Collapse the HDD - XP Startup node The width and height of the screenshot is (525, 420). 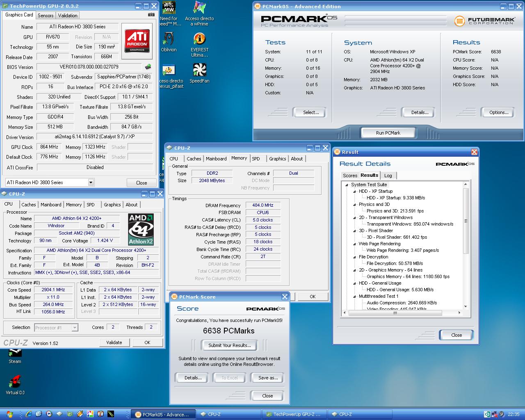click(x=355, y=191)
